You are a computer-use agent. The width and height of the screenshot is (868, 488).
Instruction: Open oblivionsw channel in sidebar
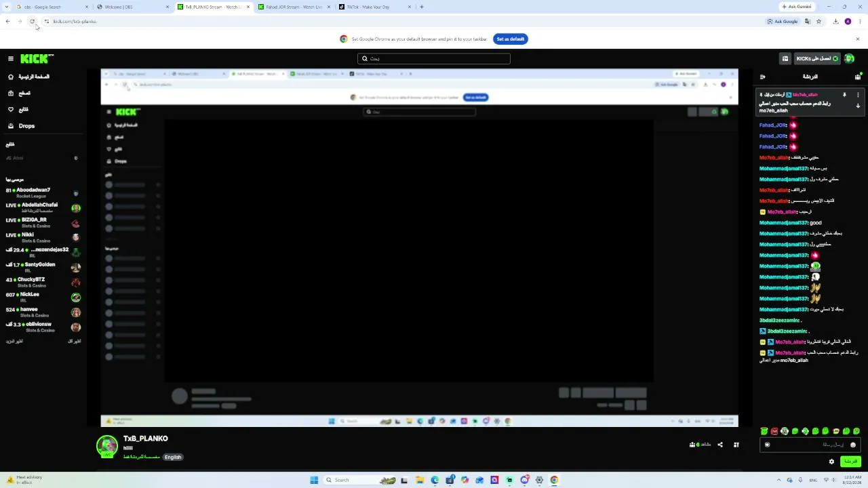[x=43, y=327]
